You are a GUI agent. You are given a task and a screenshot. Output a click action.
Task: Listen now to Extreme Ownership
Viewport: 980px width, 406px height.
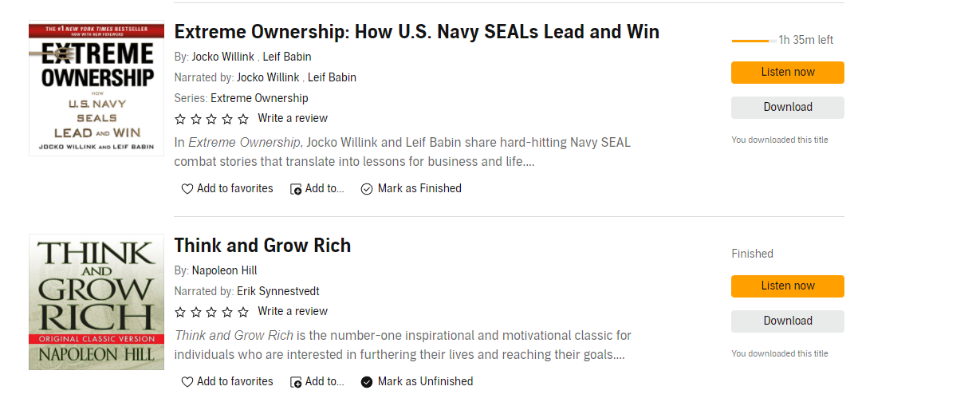point(787,73)
